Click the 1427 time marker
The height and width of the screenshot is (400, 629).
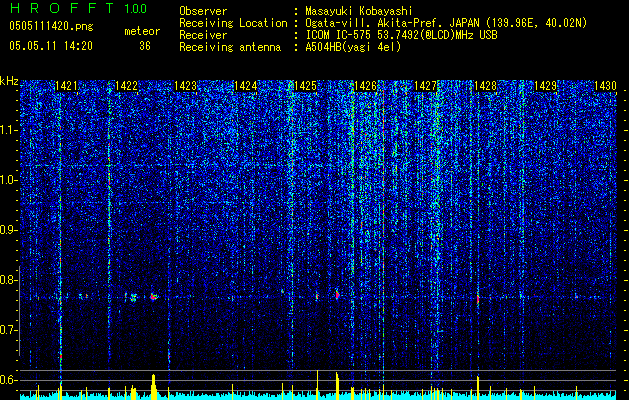coord(425,86)
